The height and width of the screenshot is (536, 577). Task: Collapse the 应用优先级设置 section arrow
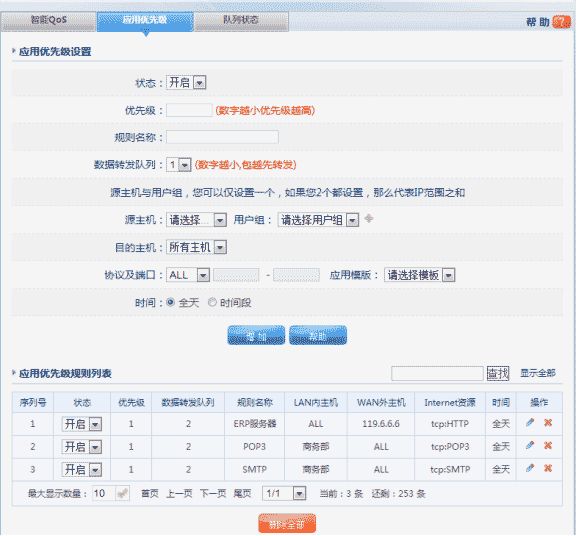tap(14, 51)
